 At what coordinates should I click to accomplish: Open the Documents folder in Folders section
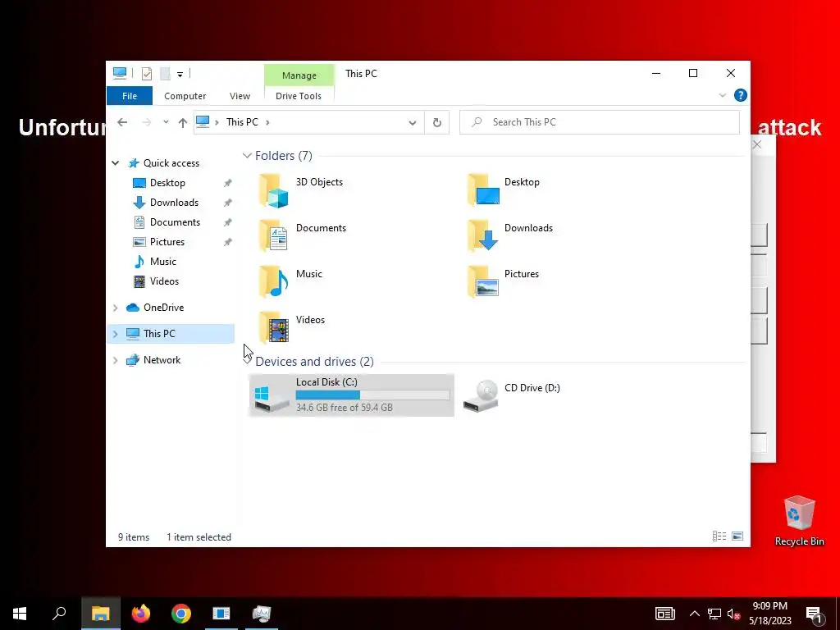(x=274, y=235)
